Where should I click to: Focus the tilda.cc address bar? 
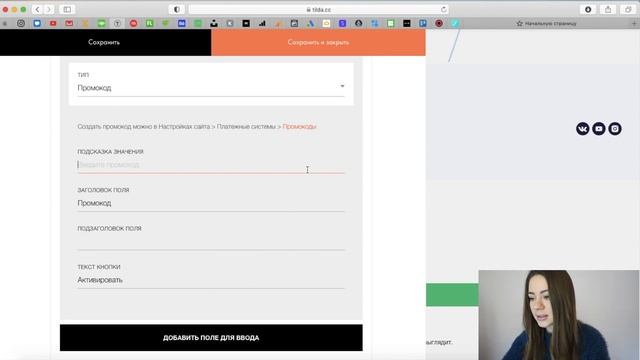[x=318, y=9]
